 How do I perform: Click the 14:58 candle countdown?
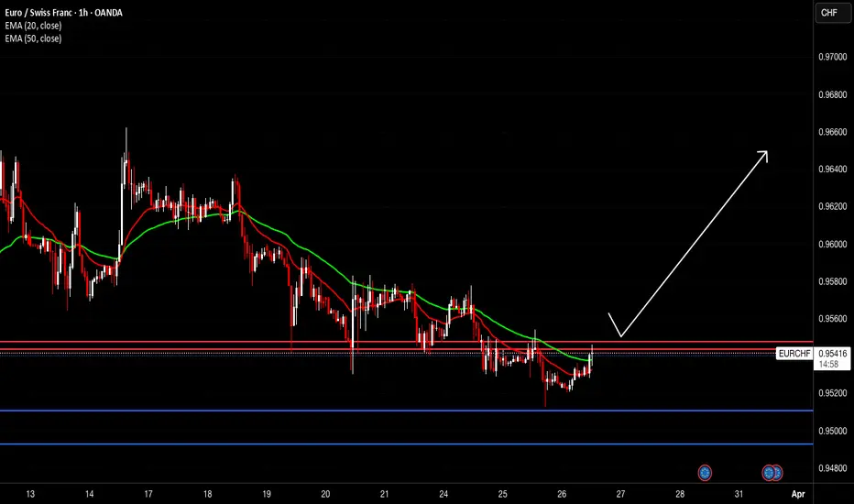828,364
